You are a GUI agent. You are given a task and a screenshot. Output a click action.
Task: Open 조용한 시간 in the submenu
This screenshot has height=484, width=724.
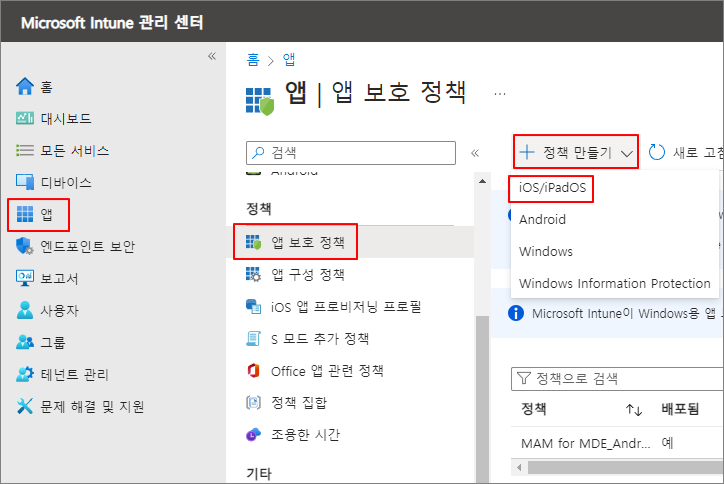[305, 434]
